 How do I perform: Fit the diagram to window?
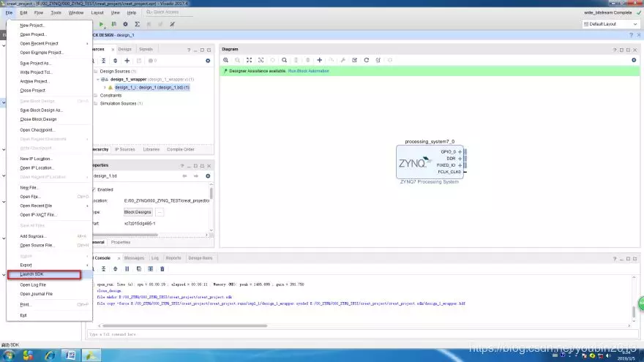click(249, 60)
